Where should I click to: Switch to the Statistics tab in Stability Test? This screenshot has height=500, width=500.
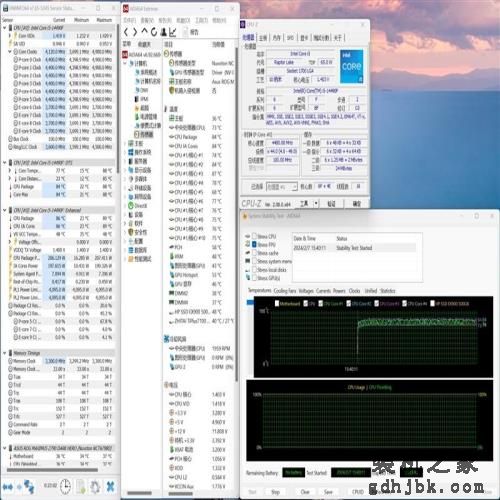387,291
